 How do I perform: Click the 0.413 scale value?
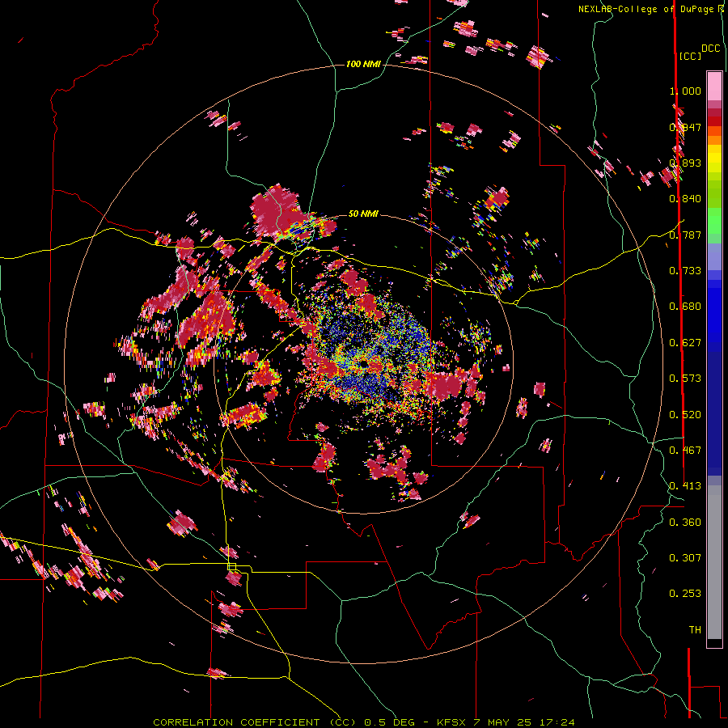685,486
